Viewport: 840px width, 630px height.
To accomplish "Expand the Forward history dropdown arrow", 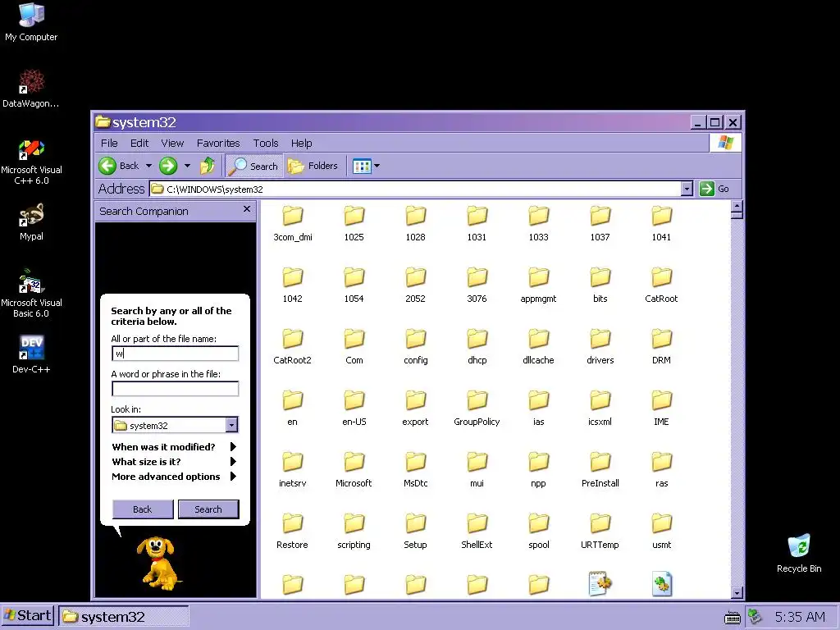I will coord(188,166).
